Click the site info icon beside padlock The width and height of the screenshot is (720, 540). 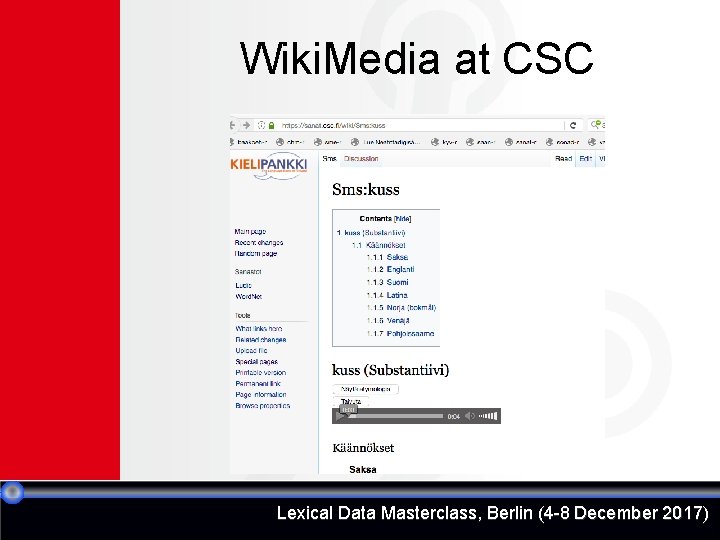pos(261,125)
